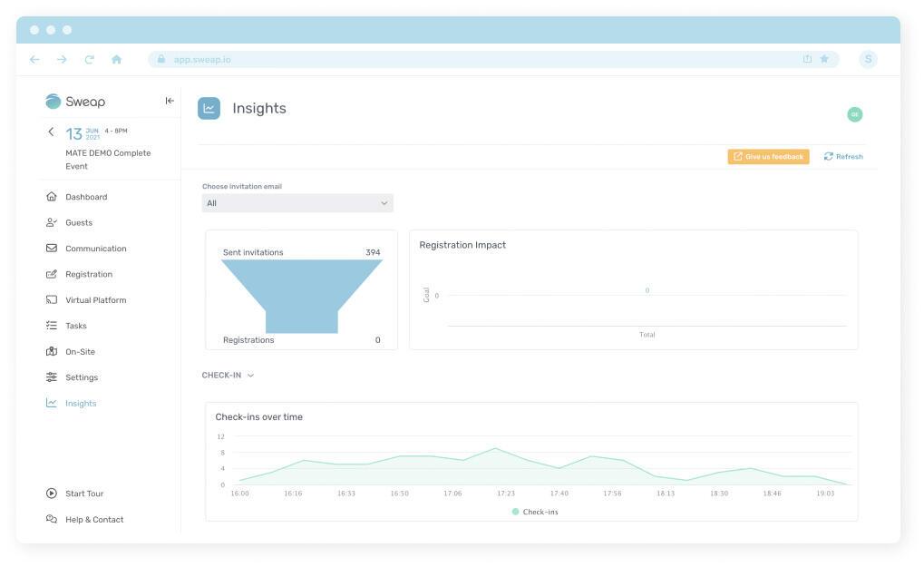Viewport: 924px width, 567px height.
Task: Click the back chevron beside event date
Action: tap(51, 132)
